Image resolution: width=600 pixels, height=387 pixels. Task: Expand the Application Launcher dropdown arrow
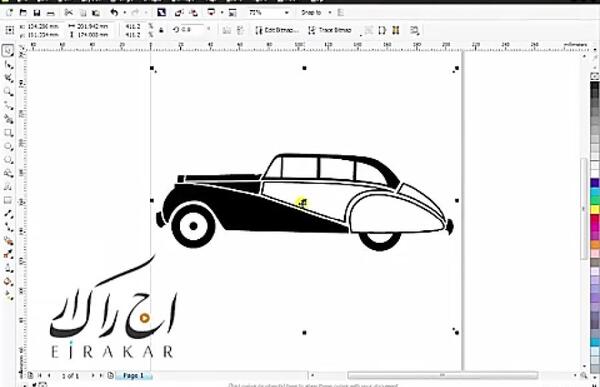pyautogui.click(x=222, y=13)
